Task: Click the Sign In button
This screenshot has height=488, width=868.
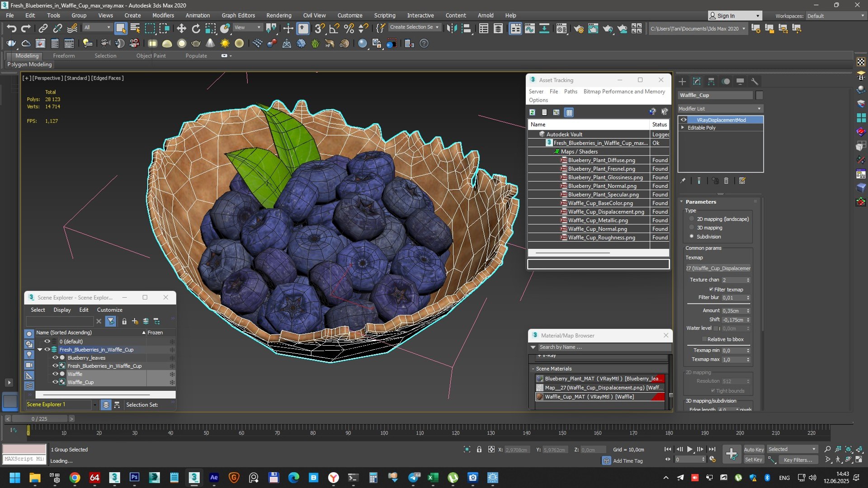Action: click(735, 16)
